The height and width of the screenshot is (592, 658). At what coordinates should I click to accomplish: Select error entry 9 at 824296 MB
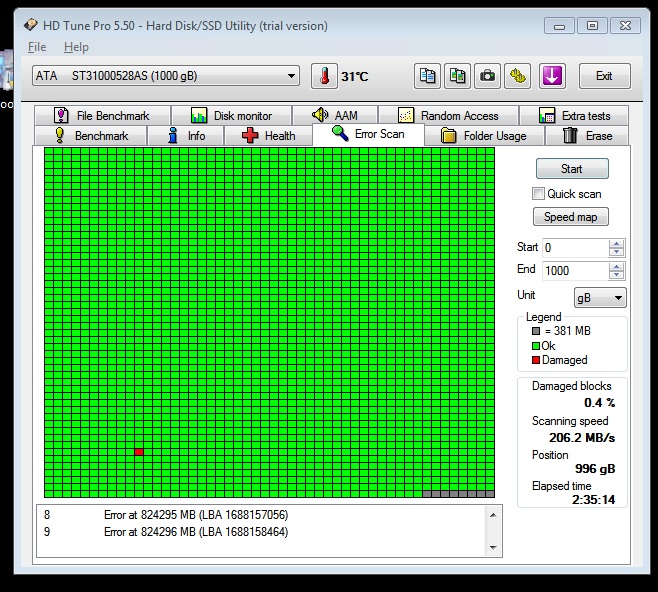click(166, 532)
